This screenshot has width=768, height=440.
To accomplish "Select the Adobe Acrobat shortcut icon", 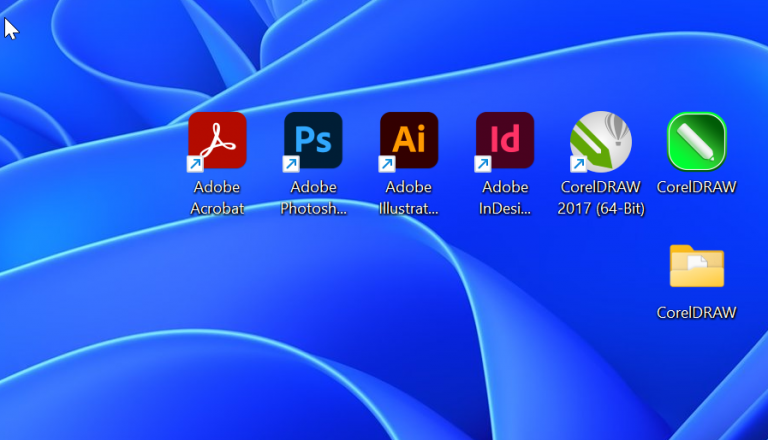I will (217, 141).
